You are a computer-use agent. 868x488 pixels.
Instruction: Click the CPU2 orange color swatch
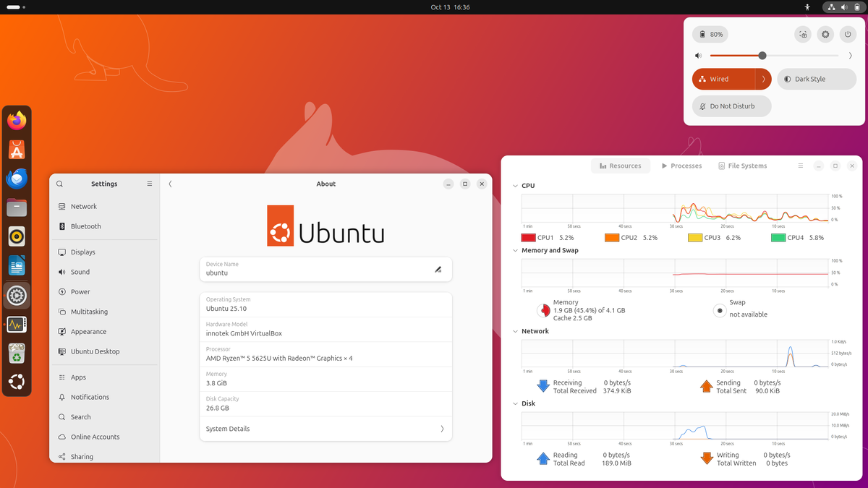tap(612, 237)
